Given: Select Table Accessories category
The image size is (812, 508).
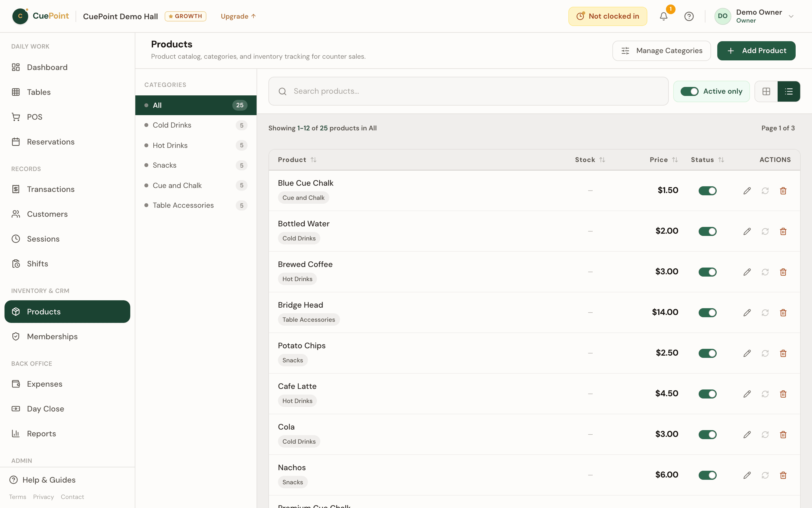Looking at the screenshot, I should 196,205.
